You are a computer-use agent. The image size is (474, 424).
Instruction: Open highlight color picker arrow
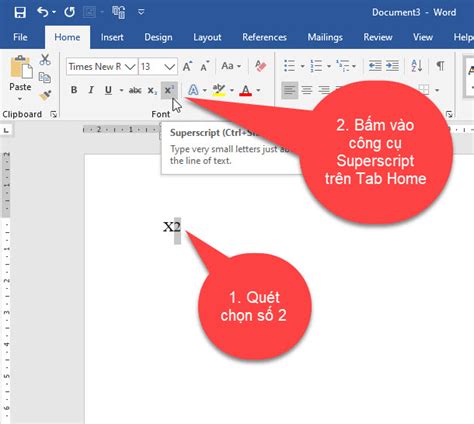(x=232, y=90)
